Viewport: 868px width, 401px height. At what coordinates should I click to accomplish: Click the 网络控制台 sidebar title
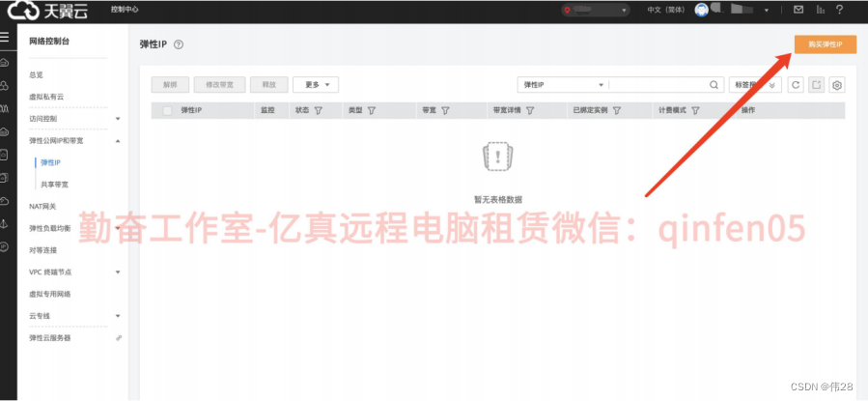(x=49, y=42)
